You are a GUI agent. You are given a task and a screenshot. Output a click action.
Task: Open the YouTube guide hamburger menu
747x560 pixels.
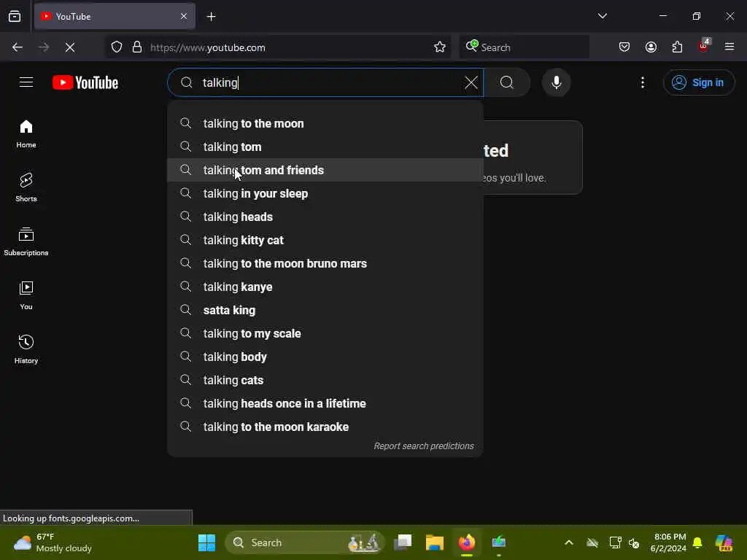(x=26, y=82)
